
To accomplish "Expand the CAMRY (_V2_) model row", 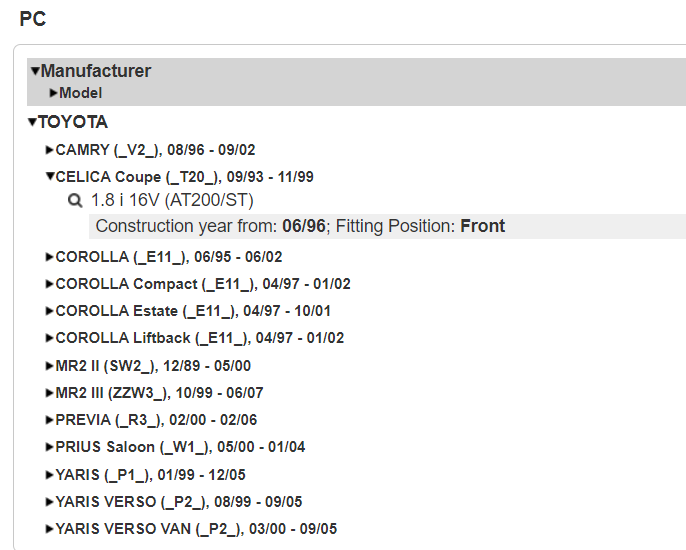I will 50,150.
